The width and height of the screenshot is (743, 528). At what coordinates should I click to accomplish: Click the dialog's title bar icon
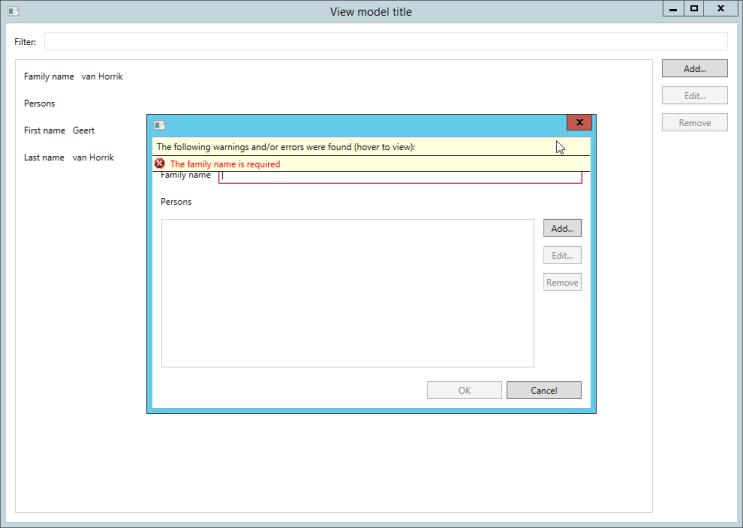[159, 125]
